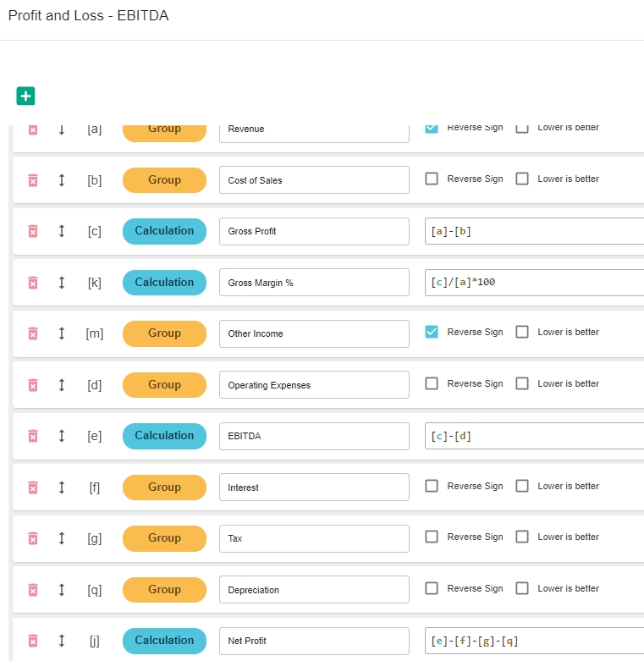Uncheck Reverse Sign for Other Income
Image resolution: width=644 pixels, height=661 pixels.
(x=432, y=333)
